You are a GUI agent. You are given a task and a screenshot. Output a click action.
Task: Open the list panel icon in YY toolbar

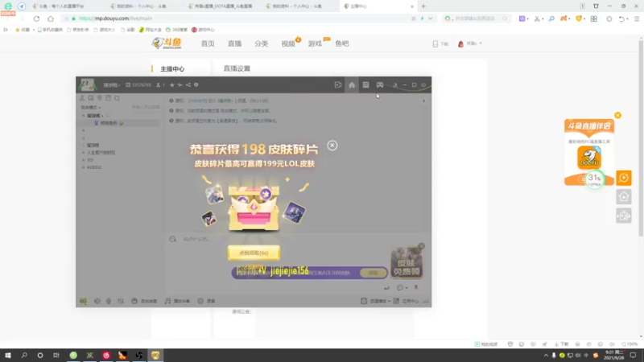point(365,85)
